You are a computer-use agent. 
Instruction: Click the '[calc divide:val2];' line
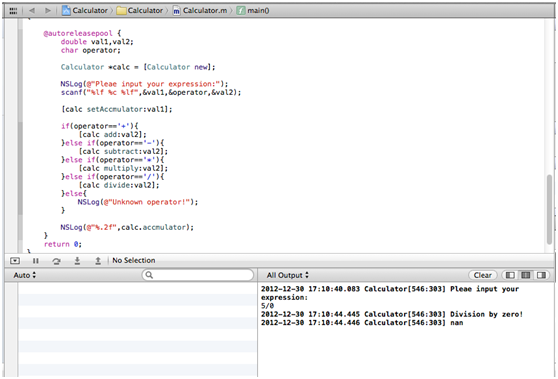119,185
